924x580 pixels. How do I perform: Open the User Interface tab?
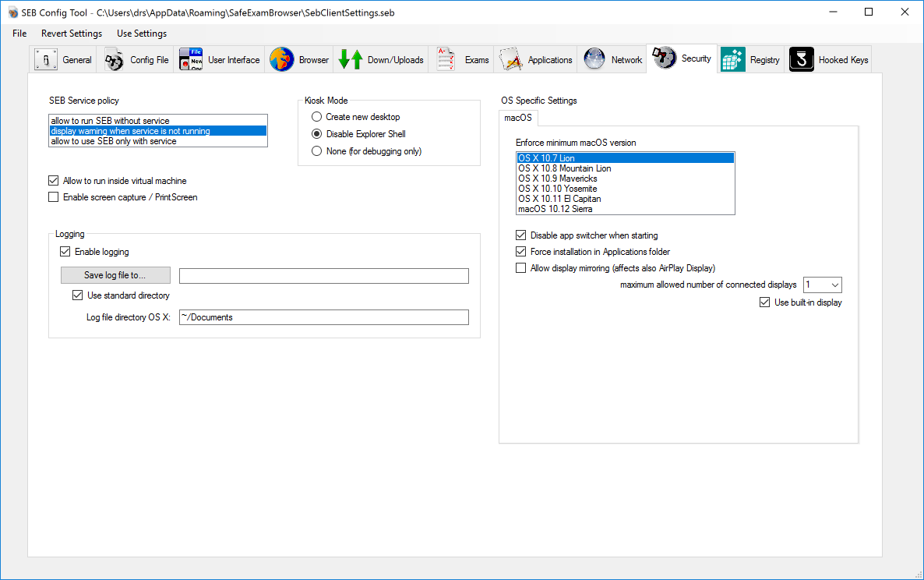click(x=220, y=59)
